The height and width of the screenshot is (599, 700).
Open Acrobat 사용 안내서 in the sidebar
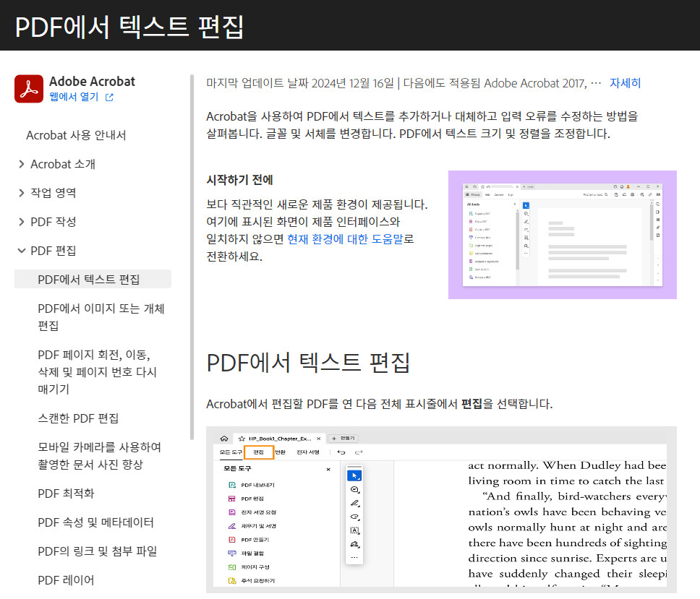(76, 135)
